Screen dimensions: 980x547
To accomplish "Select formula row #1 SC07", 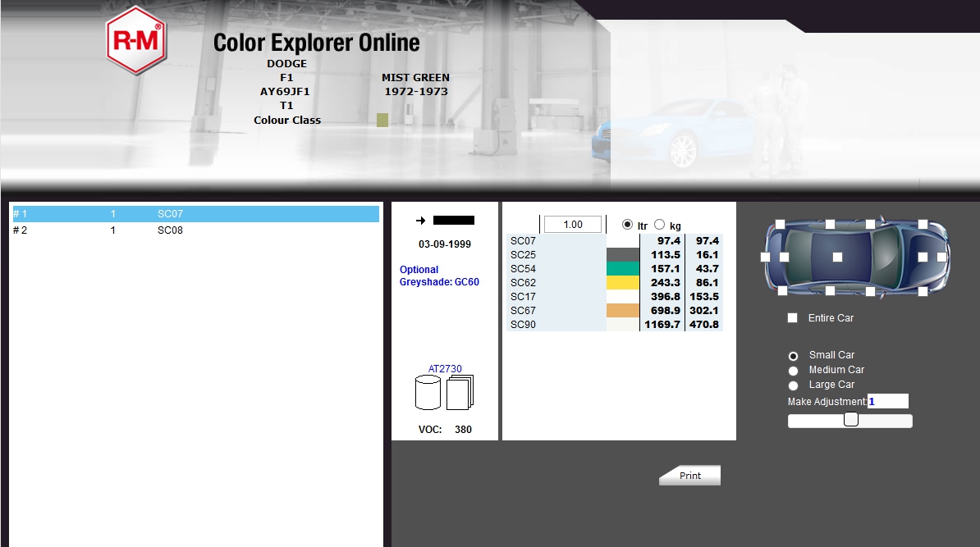I will 195,214.
